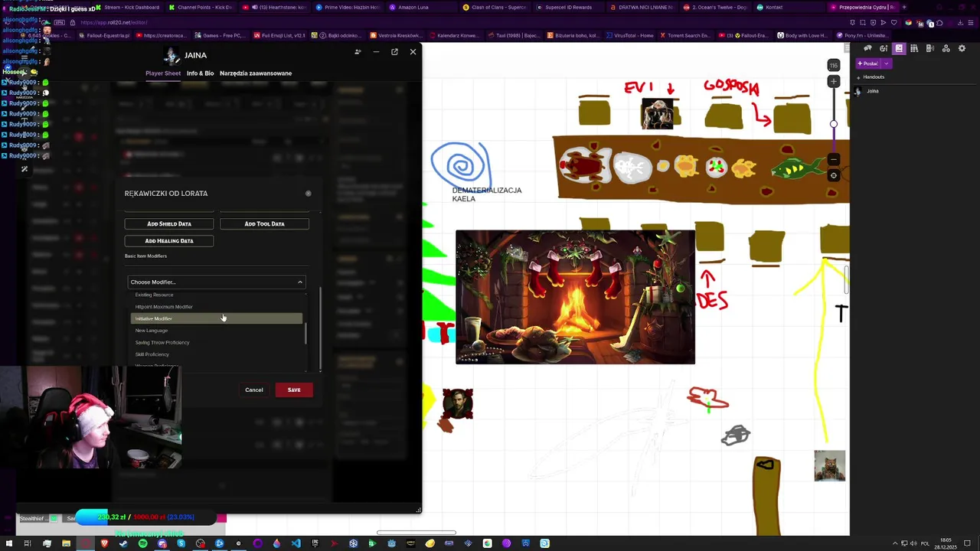
Task: Open the VirusTotal - Home bookmark
Action: (x=631, y=35)
